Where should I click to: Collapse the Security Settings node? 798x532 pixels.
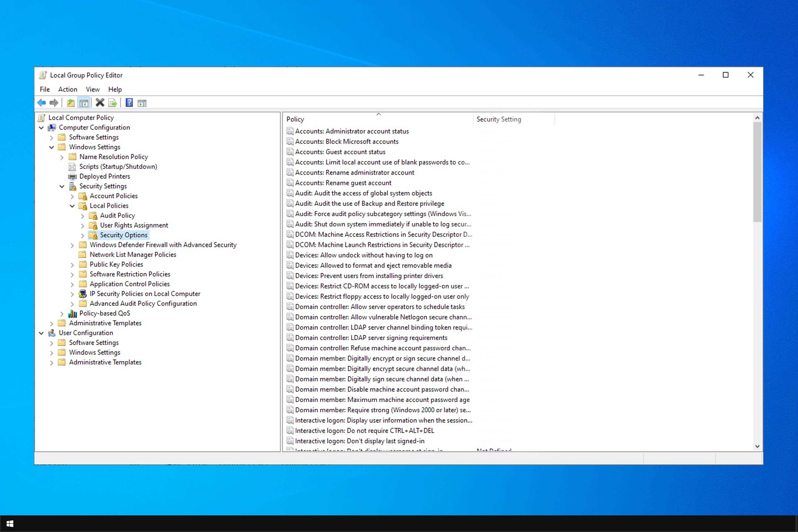click(x=62, y=186)
